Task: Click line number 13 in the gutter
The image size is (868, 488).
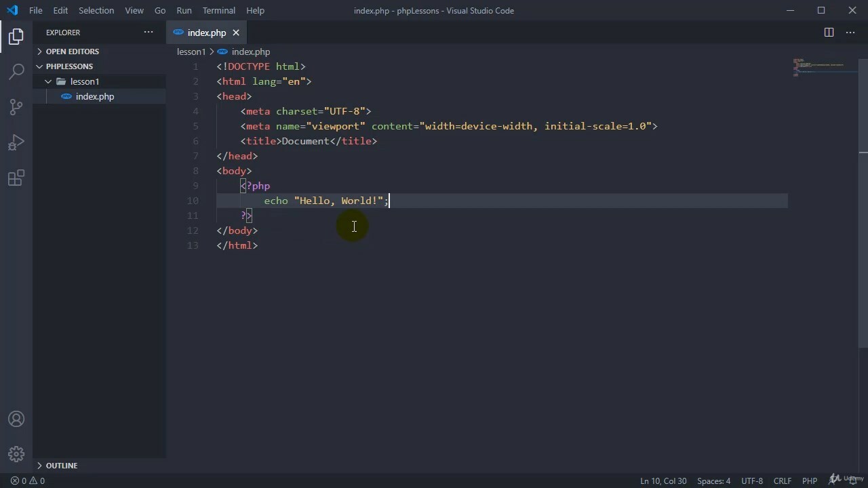Action: pos(193,245)
